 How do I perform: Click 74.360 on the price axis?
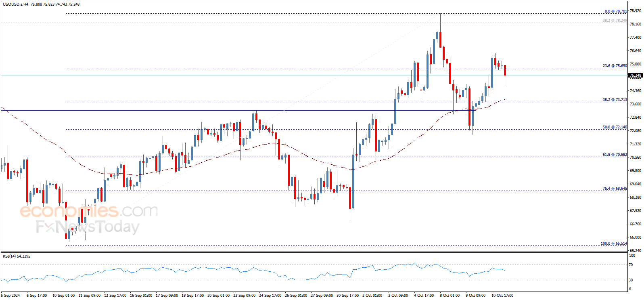click(636, 91)
